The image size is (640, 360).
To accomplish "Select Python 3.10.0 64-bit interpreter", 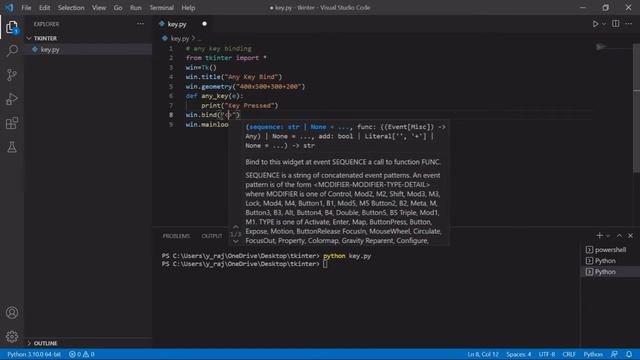I will point(34,354).
